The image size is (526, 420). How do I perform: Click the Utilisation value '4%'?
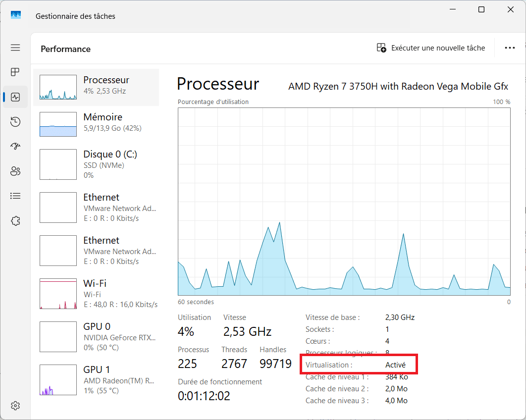click(186, 332)
